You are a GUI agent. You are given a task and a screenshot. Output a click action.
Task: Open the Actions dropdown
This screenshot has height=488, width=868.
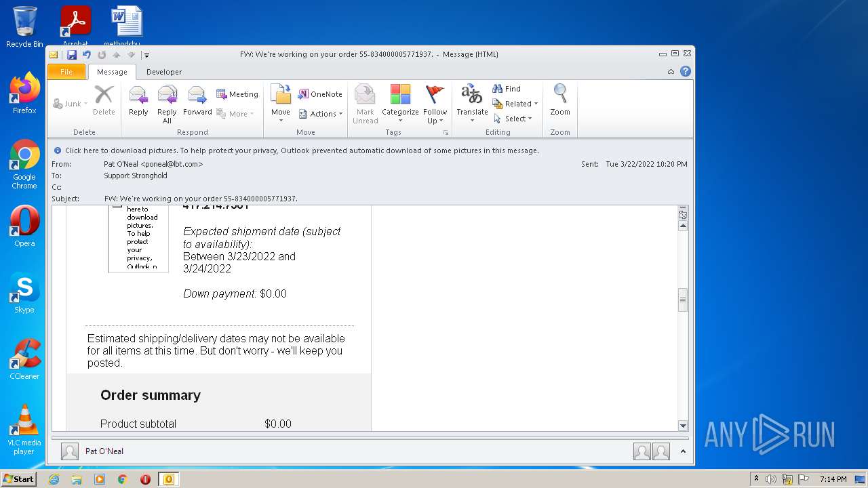tap(320, 114)
